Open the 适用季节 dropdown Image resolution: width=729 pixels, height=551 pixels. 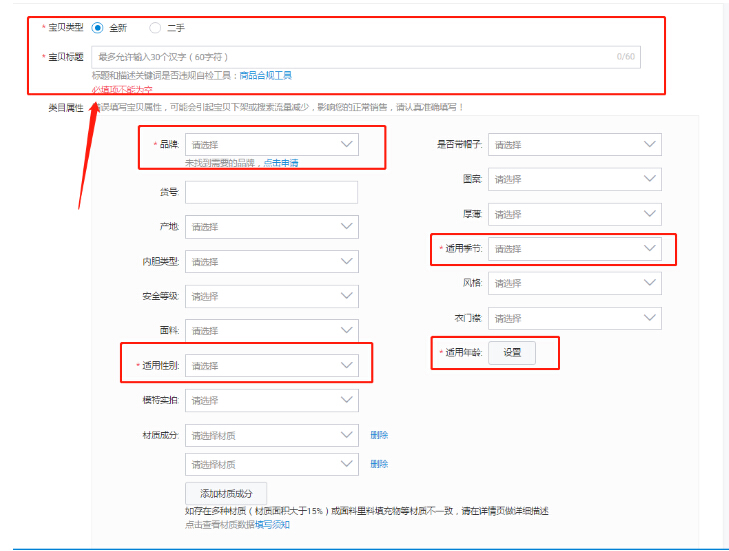click(x=574, y=249)
